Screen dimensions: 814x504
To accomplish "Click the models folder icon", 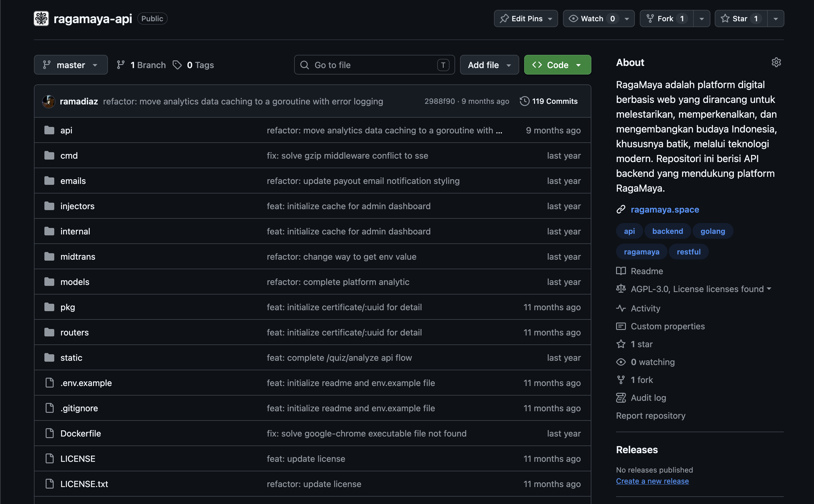I will tap(49, 282).
